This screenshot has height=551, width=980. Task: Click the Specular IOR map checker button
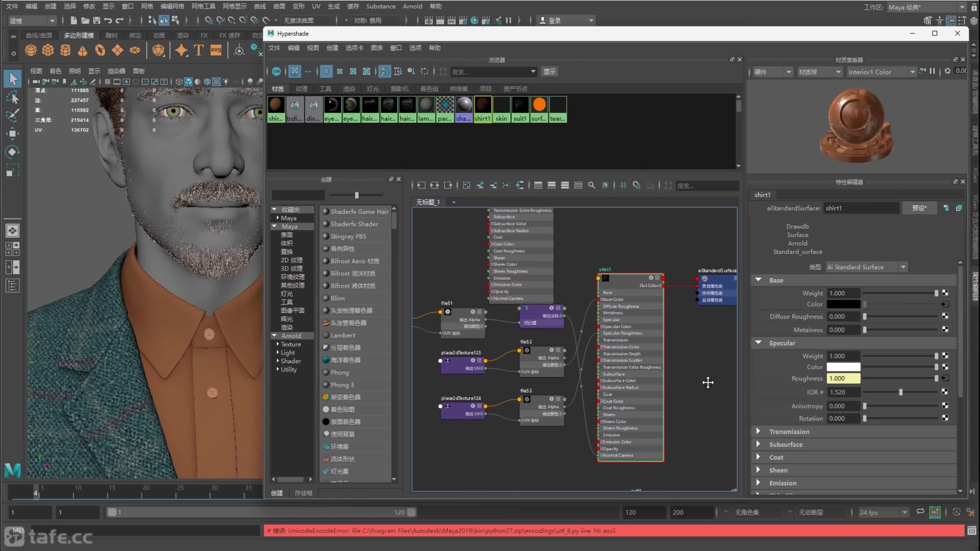click(944, 391)
